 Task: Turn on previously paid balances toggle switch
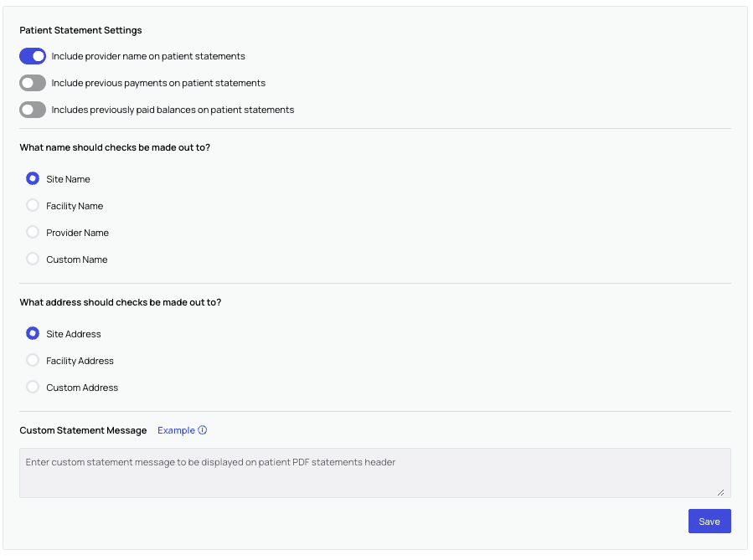(x=33, y=110)
